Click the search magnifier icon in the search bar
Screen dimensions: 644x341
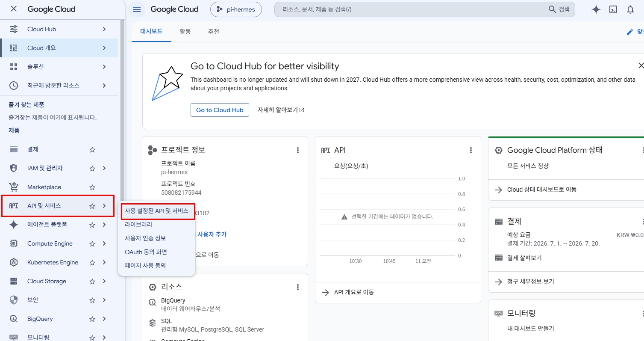click(552, 9)
